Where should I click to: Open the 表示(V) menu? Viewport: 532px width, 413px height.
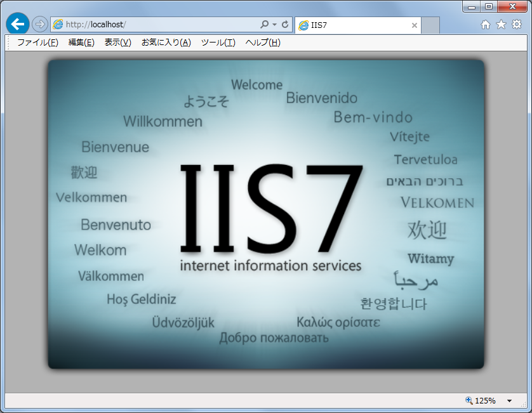click(117, 43)
